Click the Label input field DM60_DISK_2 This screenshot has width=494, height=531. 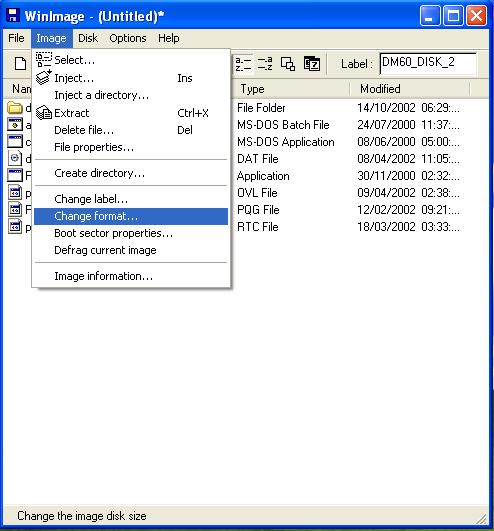(x=428, y=63)
